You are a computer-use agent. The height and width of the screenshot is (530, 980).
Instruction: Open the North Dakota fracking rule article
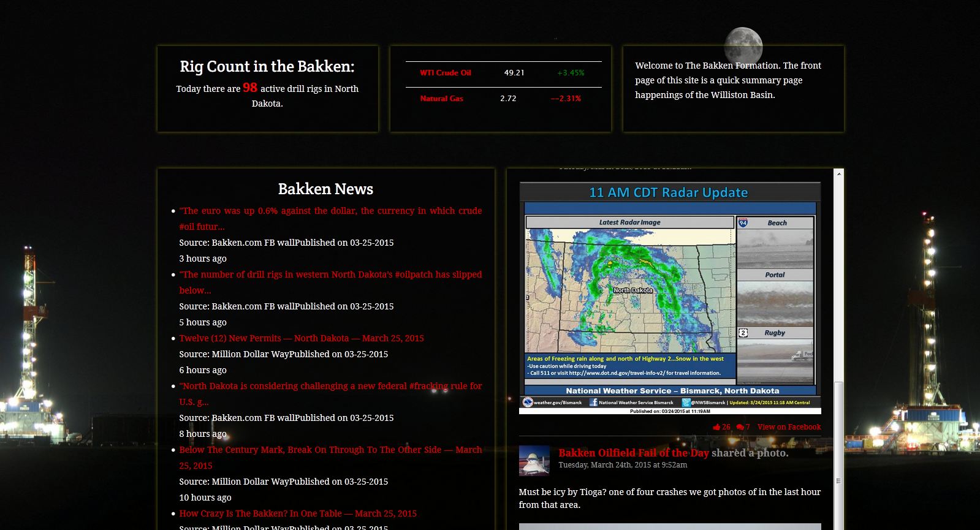pos(330,394)
